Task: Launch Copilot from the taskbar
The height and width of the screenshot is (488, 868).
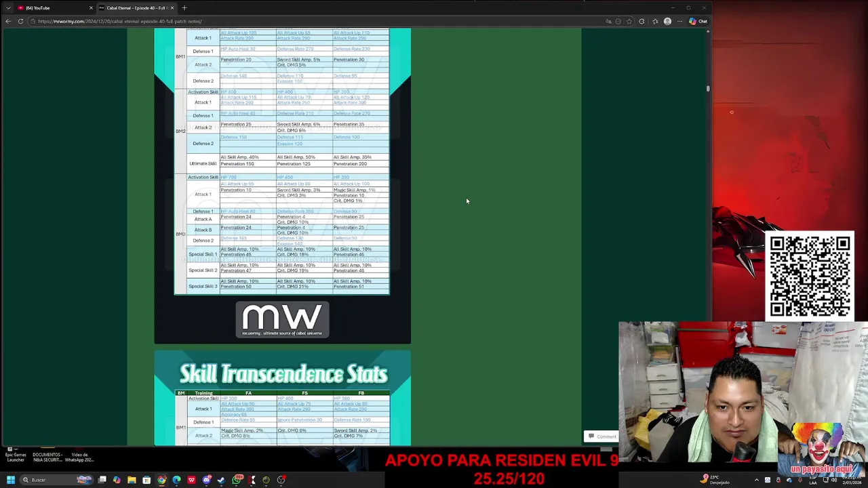Action: click(117, 480)
